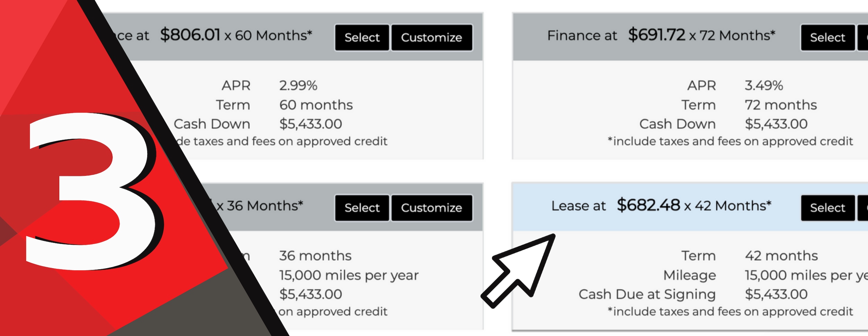
Task: Click the 'Lease at' label in the blue header
Action: pyautogui.click(x=578, y=206)
